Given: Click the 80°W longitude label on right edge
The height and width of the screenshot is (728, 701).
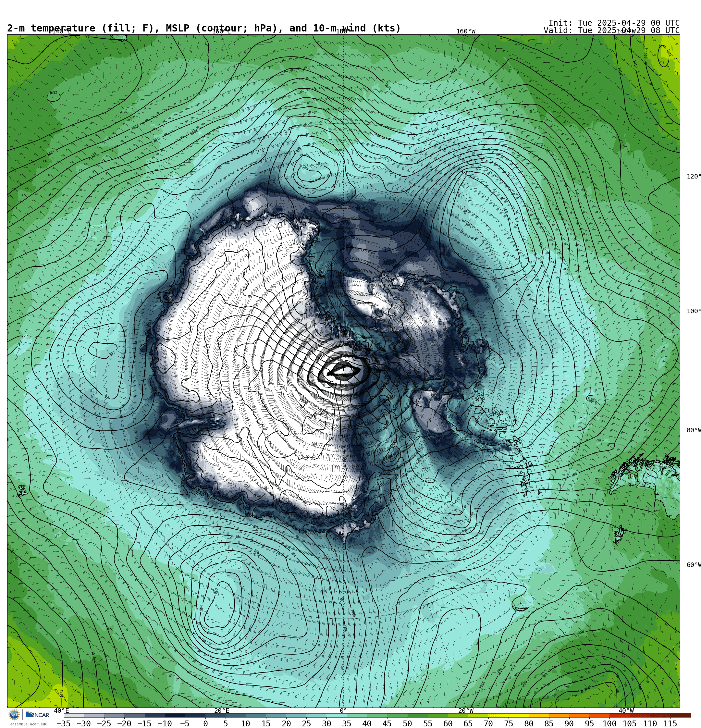Looking at the screenshot, I should pos(694,430).
